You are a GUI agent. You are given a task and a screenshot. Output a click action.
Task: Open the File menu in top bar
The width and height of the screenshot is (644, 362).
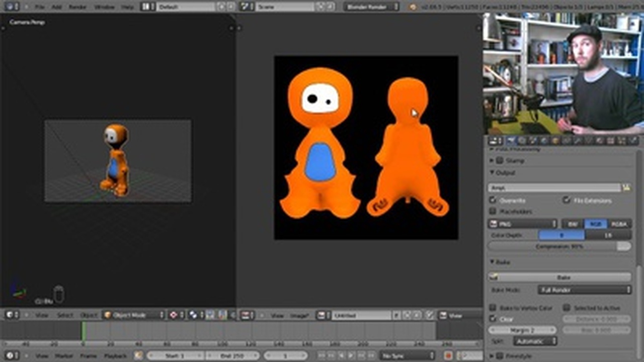(x=39, y=7)
